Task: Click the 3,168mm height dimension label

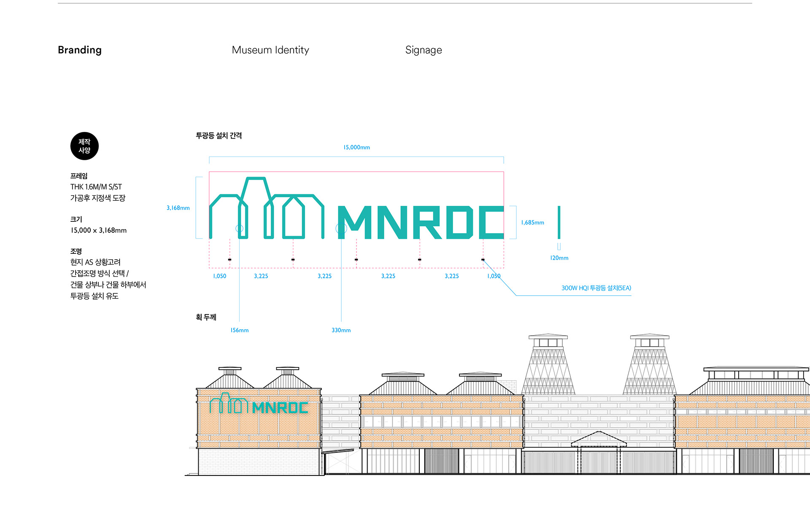Action: point(178,208)
